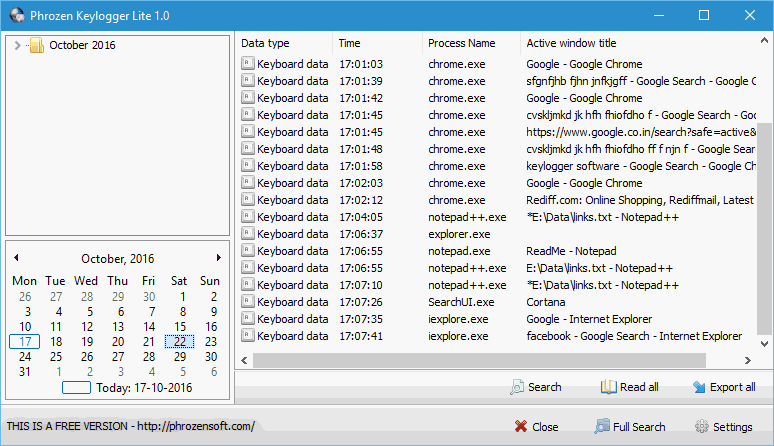Image resolution: width=774 pixels, height=446 pixels.
Task: Go to next month in calendar
Action: [x=219, y=258]
